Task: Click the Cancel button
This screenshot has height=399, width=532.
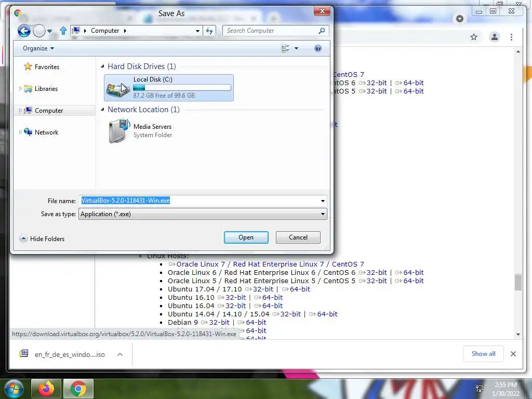Action: (298, 237)
